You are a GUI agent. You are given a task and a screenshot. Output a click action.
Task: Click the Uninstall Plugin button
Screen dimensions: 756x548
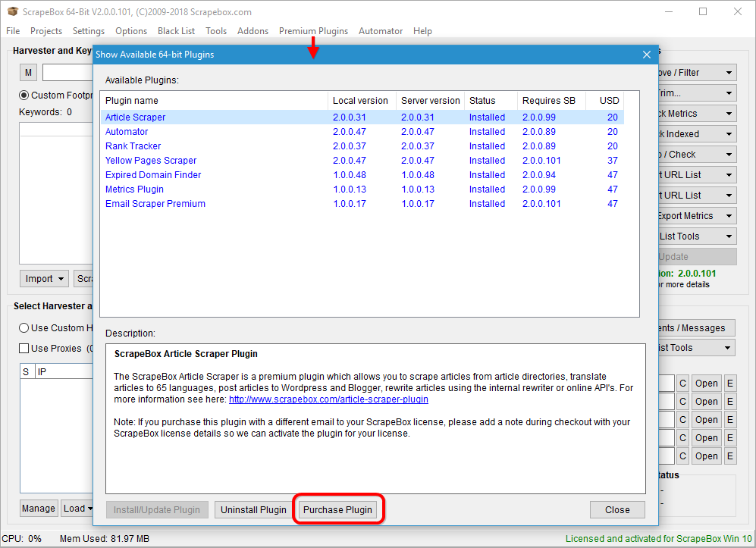click(253, 510)
